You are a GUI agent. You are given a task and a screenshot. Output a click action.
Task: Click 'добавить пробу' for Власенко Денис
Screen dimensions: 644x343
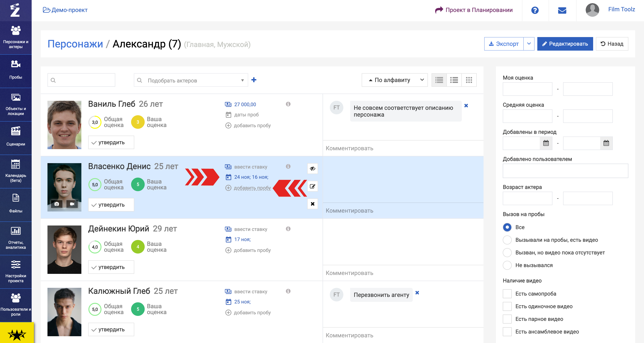tap(252, 188)
